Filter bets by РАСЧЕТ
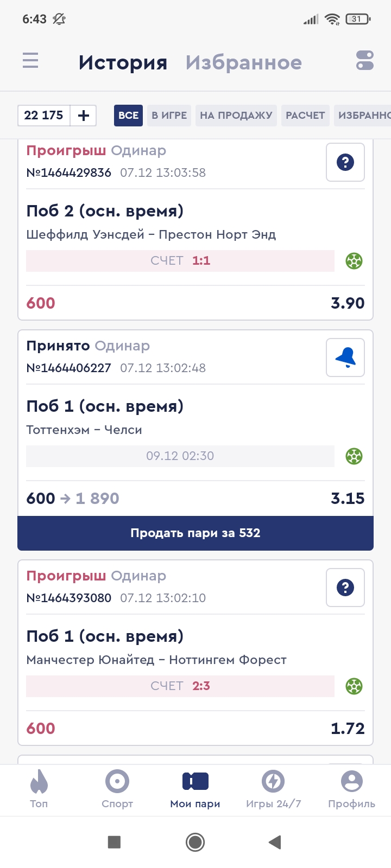Screen dimensions: 391x868 tap(305, 116)
